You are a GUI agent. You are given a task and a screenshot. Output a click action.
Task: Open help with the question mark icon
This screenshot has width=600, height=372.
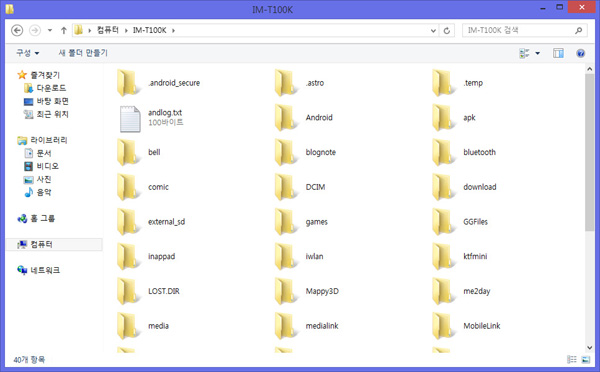580,53
